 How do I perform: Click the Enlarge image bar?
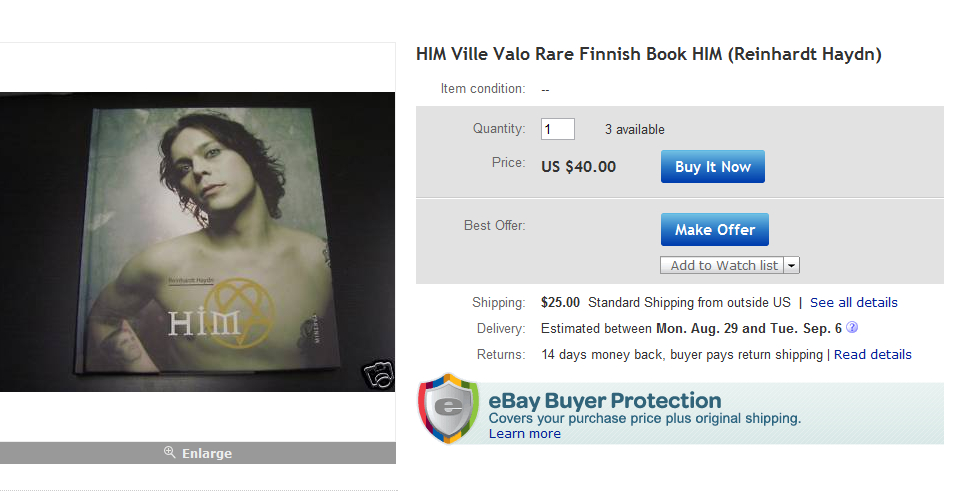tap(198, 453)
